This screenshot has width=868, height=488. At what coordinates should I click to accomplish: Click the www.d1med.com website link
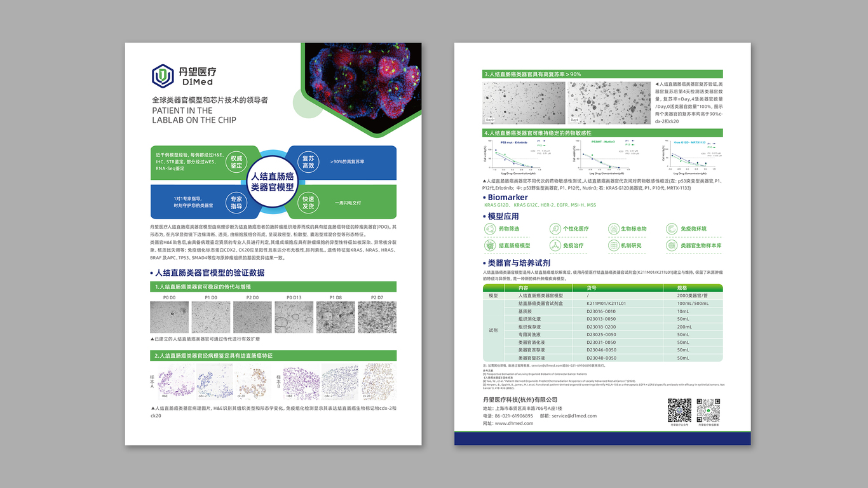pyautogui.click(x=515, y=423)
